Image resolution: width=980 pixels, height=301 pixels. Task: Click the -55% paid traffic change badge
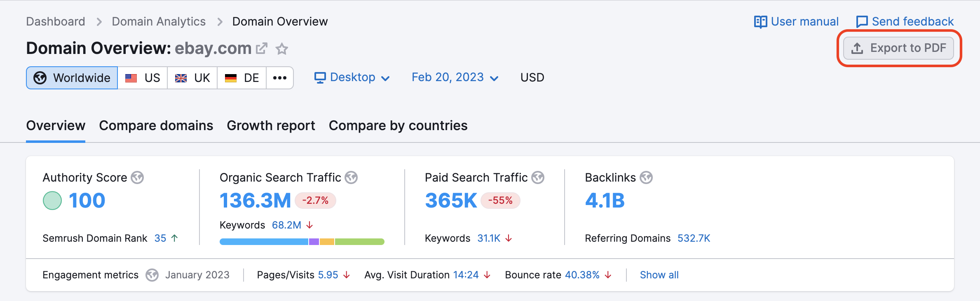pos(500,201)
